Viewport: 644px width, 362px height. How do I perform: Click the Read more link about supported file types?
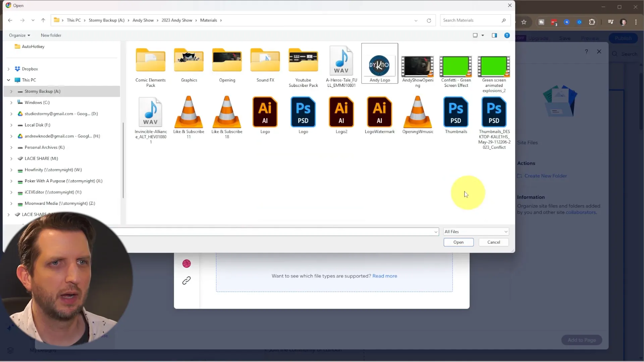(x=384, y=276)
